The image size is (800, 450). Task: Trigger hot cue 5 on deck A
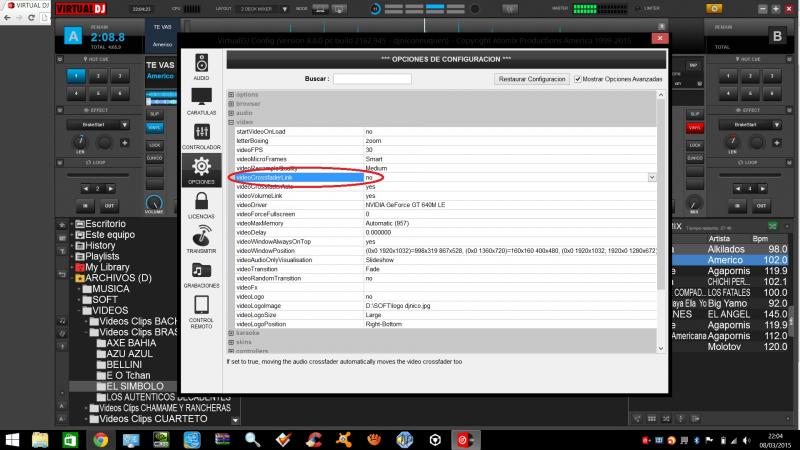tap(98, 93)
